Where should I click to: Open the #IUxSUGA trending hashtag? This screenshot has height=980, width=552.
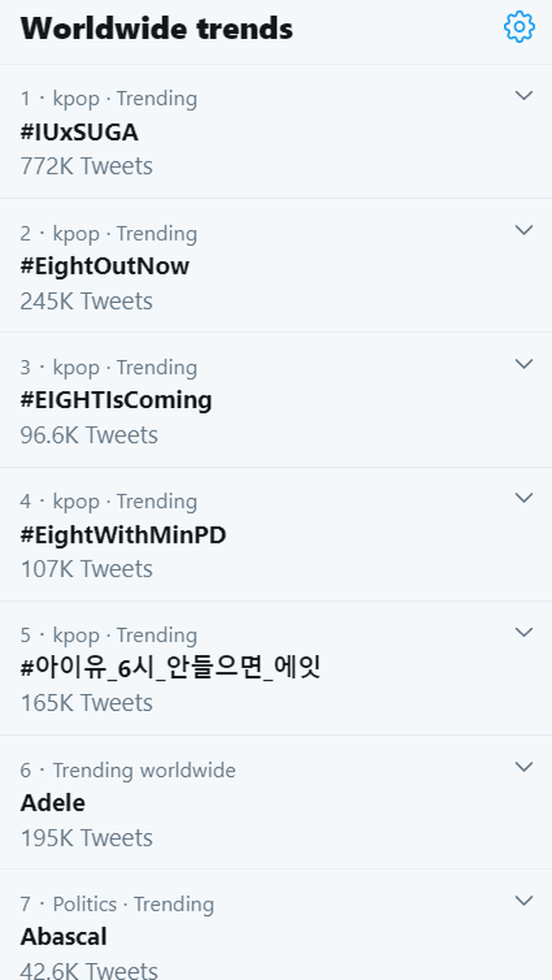point(79,133)
